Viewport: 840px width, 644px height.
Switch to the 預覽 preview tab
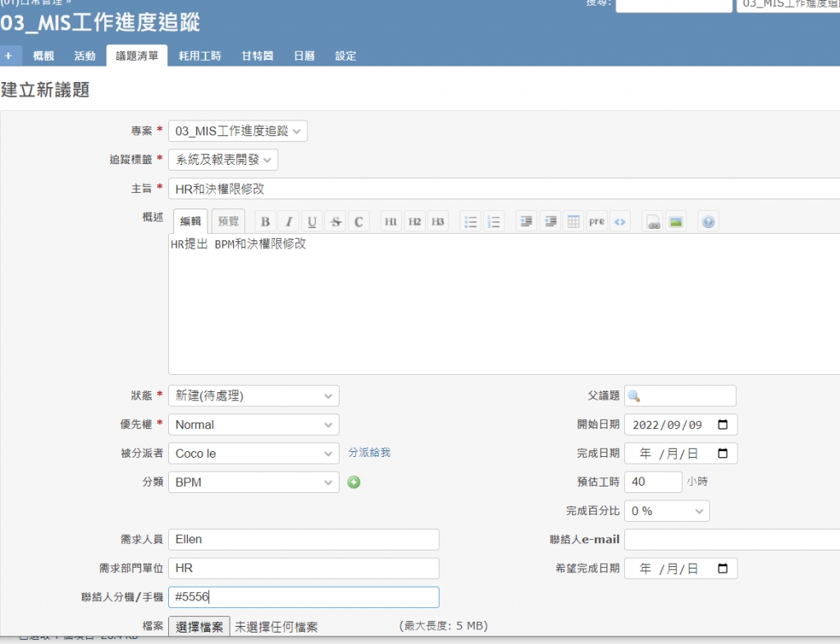tap(230, 222)
